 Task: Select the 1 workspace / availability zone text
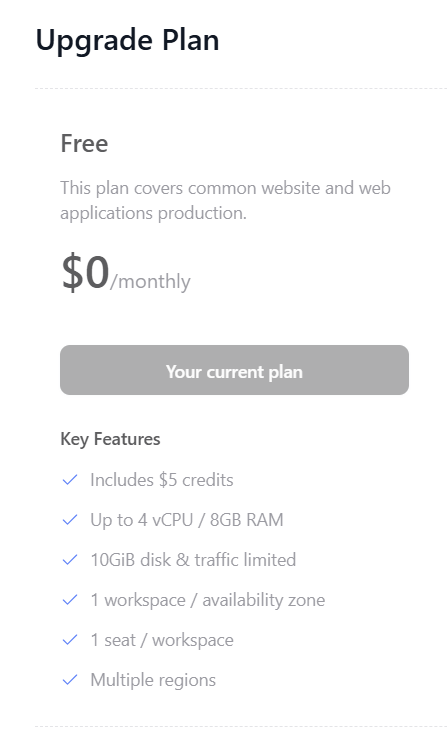click(x=208, y=600)
